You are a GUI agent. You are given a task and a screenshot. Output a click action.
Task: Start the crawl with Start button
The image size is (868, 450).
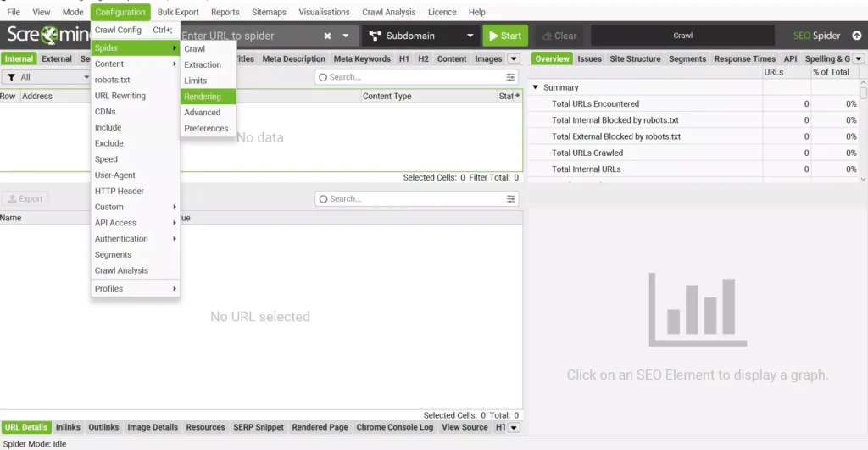[505, 36]
